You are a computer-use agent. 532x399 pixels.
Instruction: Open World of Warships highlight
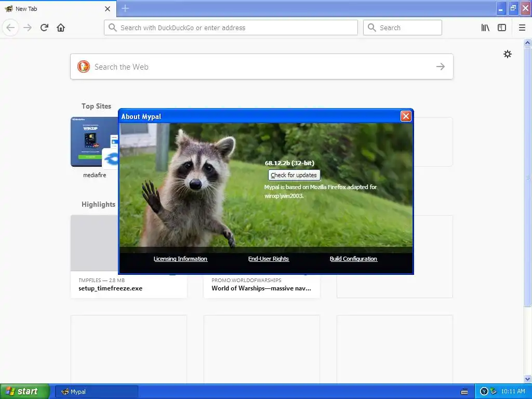[262, 285]
